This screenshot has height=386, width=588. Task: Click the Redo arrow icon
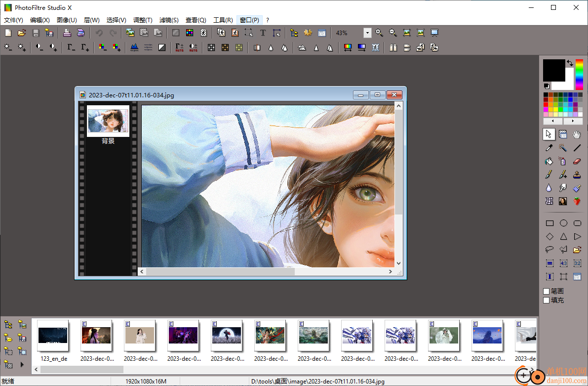[113, 33]
